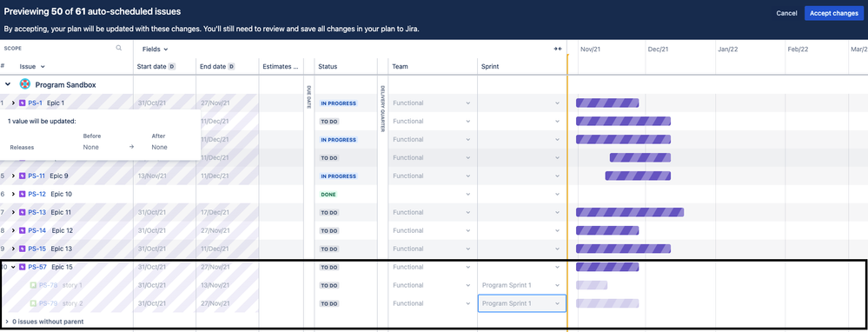The width and height of the screenshot is (868, 332).
Task: Collapse the Program Sandbox project group
Action: (8, 84)
